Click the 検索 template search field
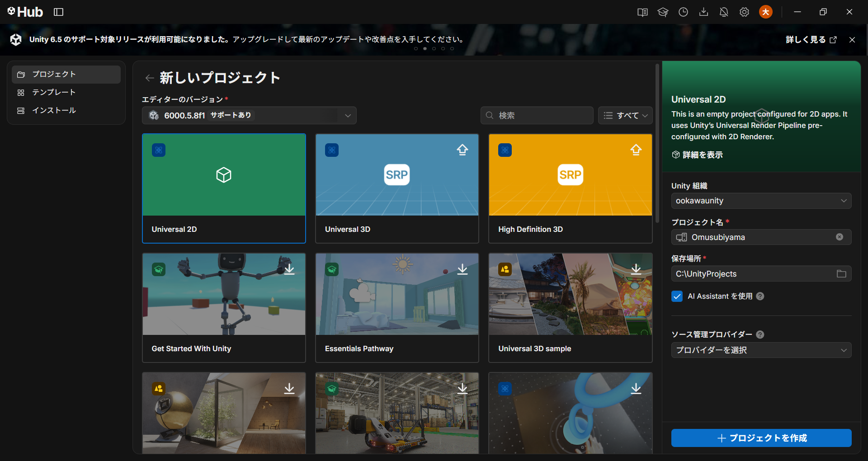 [537, 115]
